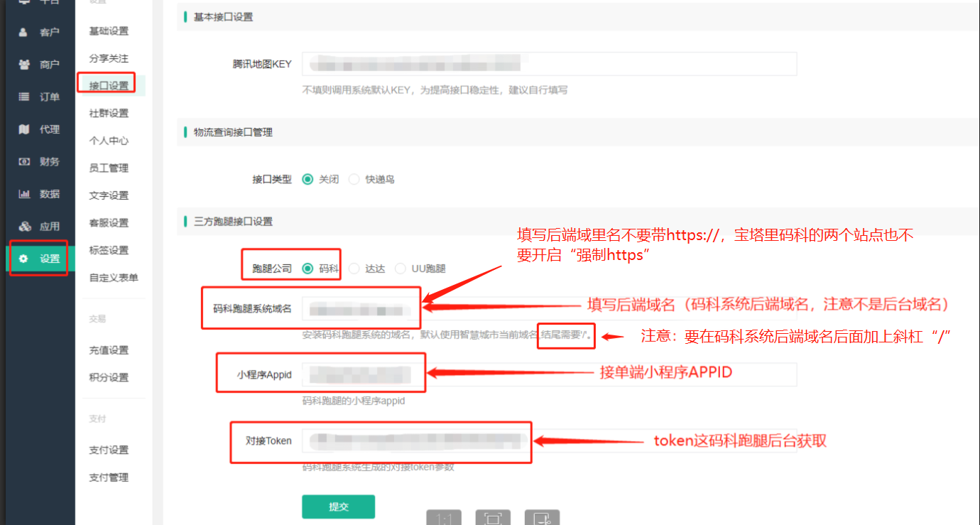Click the 1:1 actual-size view icon
This screenshot has width=980, height=525.
[x=443, y=519]
